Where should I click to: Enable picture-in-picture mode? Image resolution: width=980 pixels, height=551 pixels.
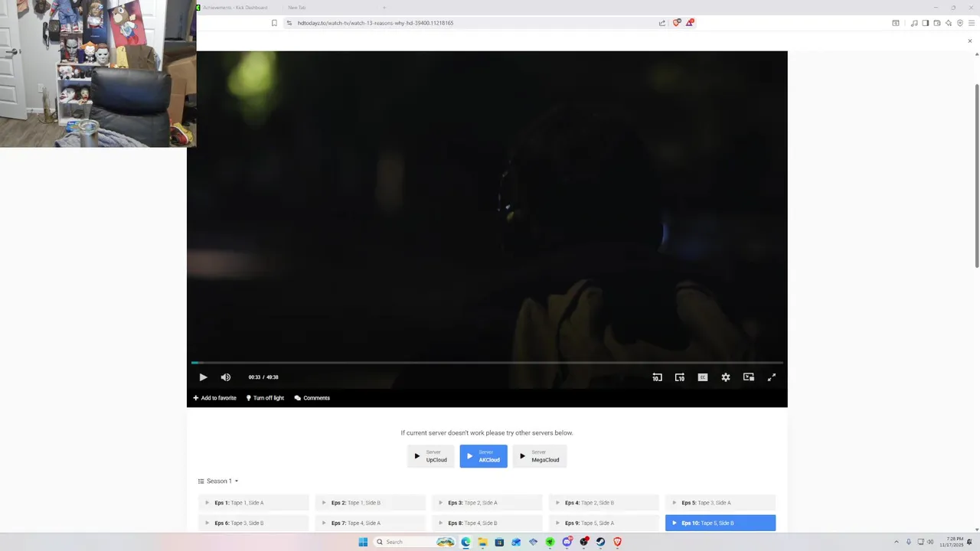pos(749,377)
